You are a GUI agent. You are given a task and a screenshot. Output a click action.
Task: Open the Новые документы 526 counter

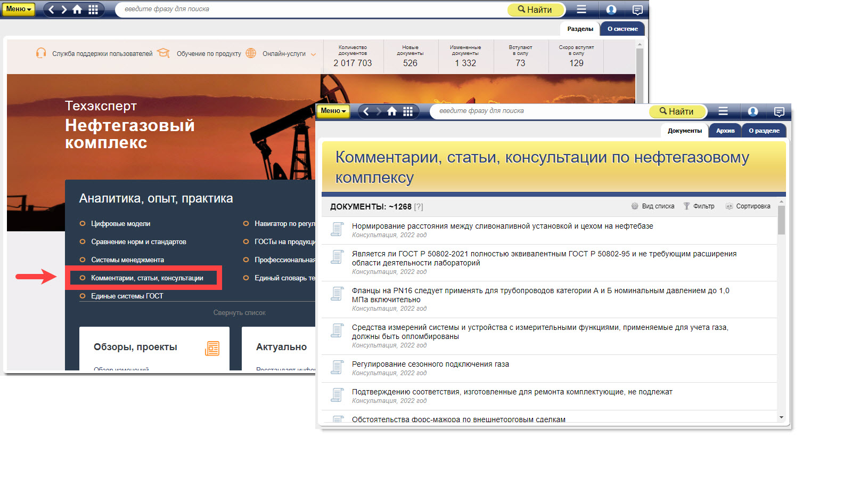pos(410,56)
